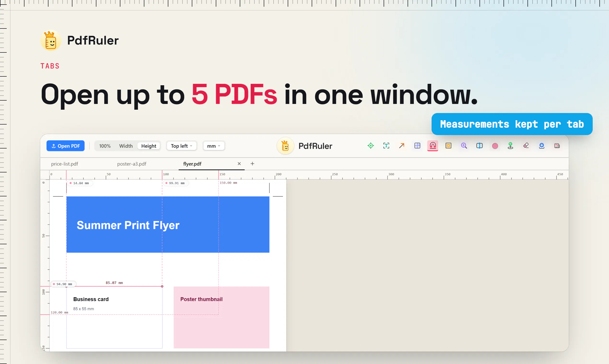Select the green pin marker tool
The image size is (609, 364).
coord(510,146)
